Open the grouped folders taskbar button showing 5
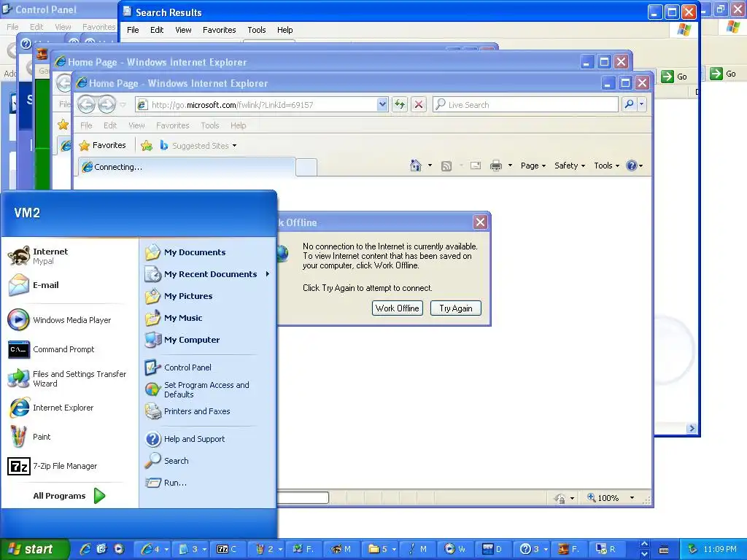747x560 pixels. pos(382,549)
